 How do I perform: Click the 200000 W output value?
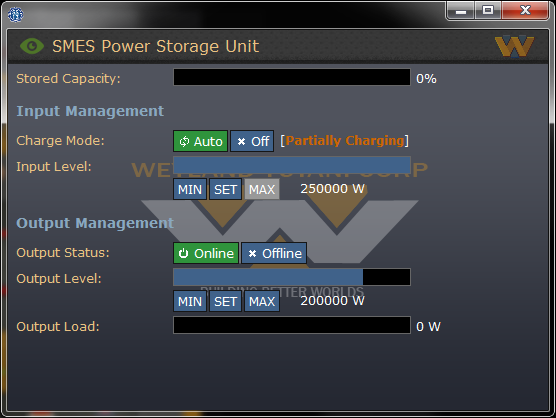point(332,301)
